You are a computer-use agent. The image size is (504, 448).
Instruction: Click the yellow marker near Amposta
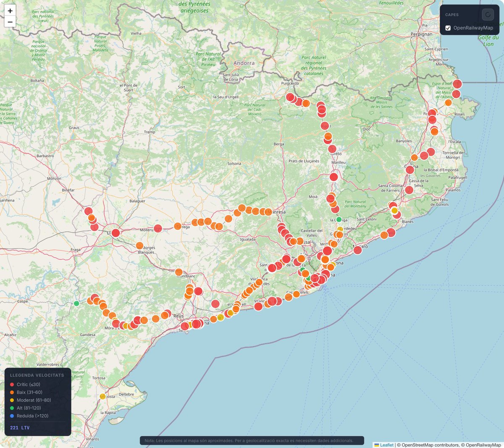coord(102,396)
